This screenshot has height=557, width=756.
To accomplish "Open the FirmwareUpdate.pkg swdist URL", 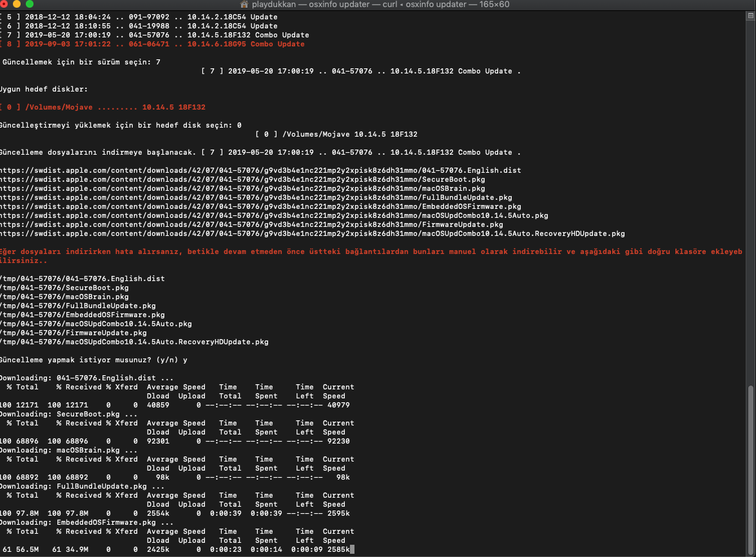I will 251,224.
